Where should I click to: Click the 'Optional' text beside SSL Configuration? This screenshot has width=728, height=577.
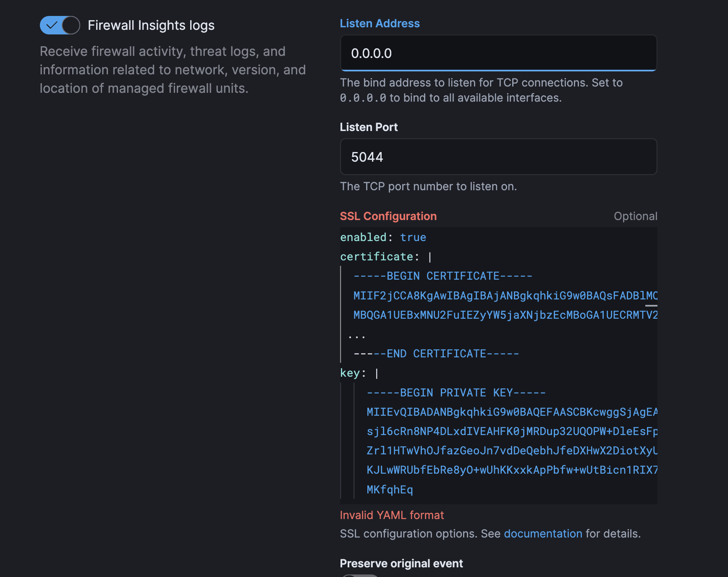click(x=635, y=216)
